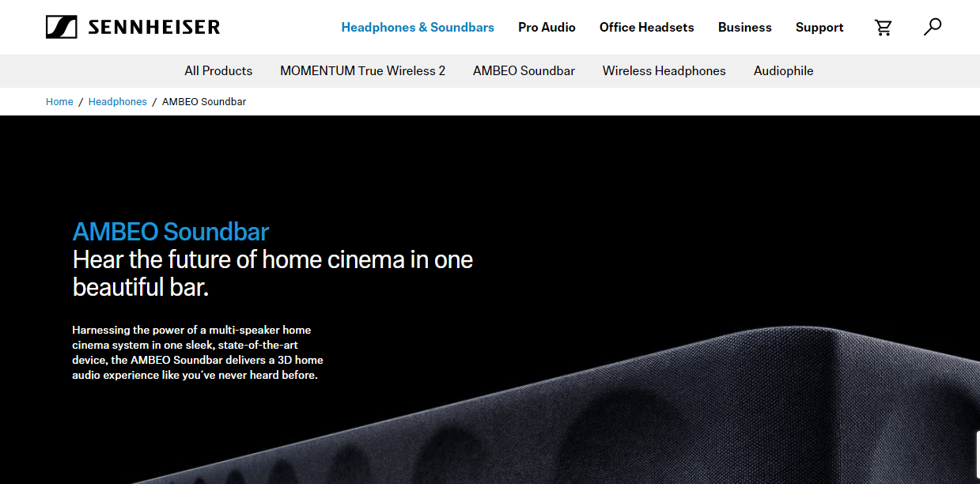This screenshot has width=980, height=484.
Task: Click the AMBEO Soundbar breadcrumb text
Action: pyautogui.click(x=204, y=101)
